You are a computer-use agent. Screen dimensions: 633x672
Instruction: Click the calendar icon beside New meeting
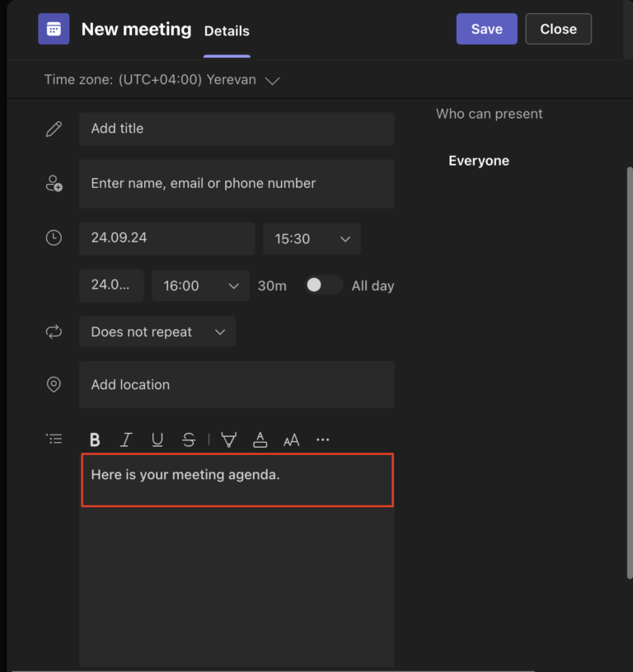click(x=54, y=29)
